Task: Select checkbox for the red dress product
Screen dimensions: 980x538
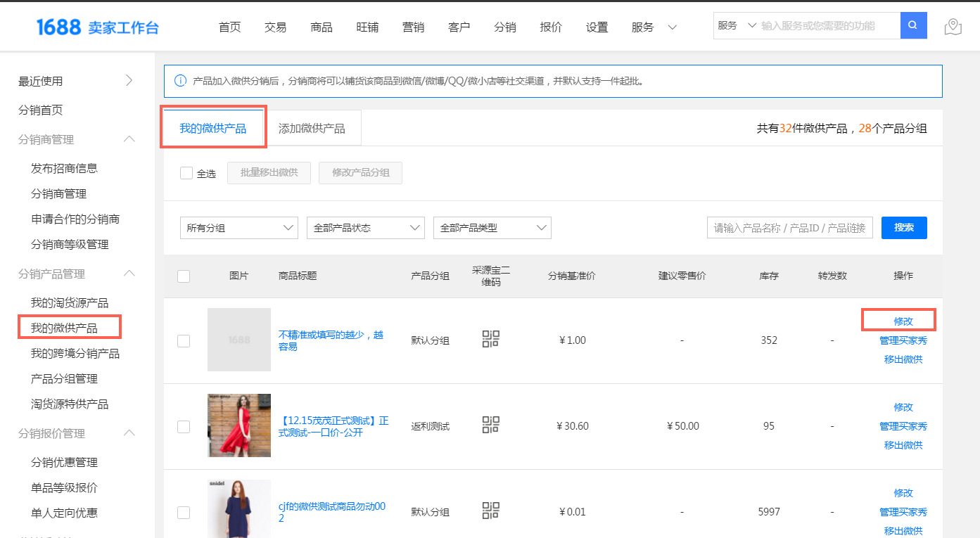Action: click(184, 426)
